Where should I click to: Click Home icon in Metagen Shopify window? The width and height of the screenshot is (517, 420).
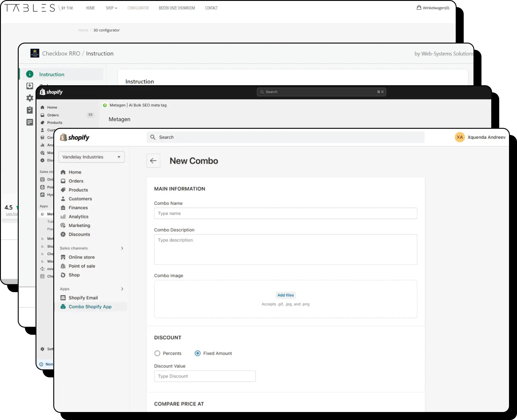coord(42,107)
